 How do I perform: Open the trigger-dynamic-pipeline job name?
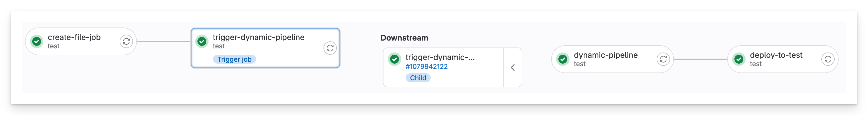(x=259, y=37)
